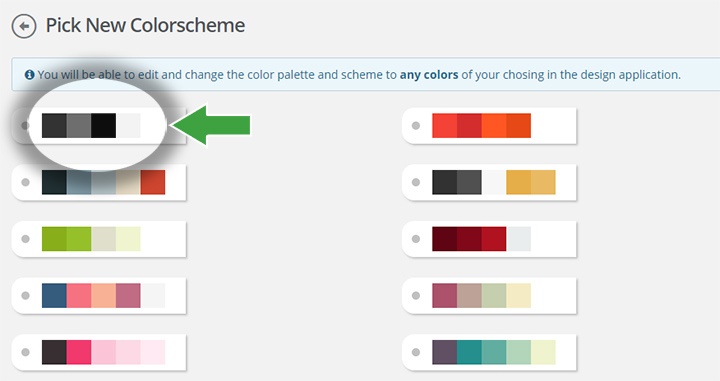Choose the radio button for the green lime palette

(25, 239)
